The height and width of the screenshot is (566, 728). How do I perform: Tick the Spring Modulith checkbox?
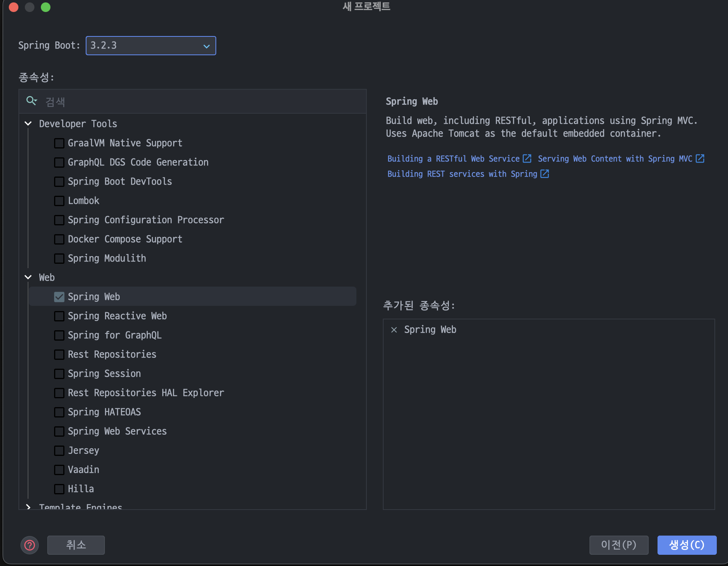[59, 259]
